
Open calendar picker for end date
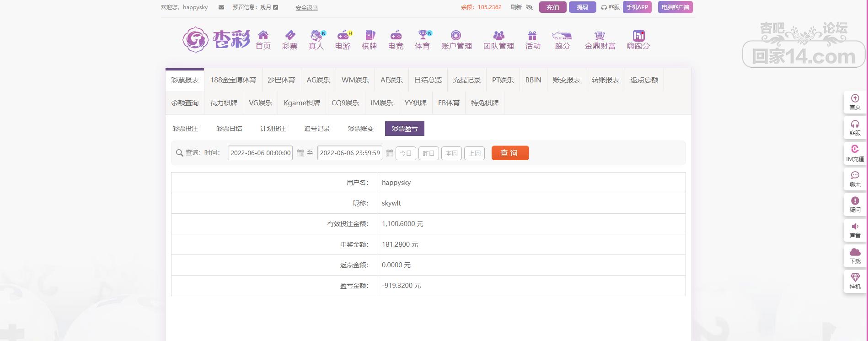390,153
